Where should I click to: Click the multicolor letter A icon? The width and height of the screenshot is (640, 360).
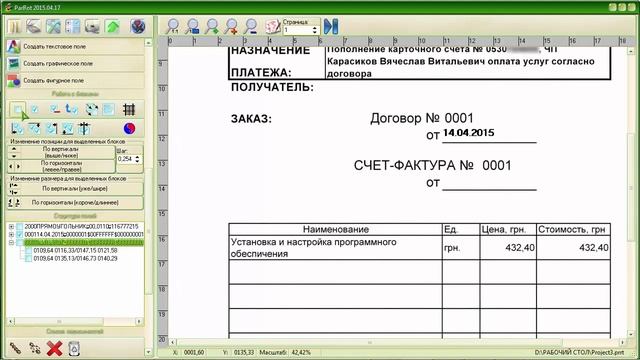point(13,47)
